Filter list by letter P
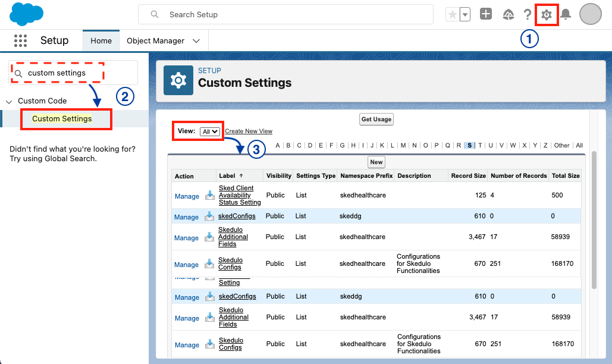Screen dimensions: 612x364 pyautogui.click(x=437, y=146)
